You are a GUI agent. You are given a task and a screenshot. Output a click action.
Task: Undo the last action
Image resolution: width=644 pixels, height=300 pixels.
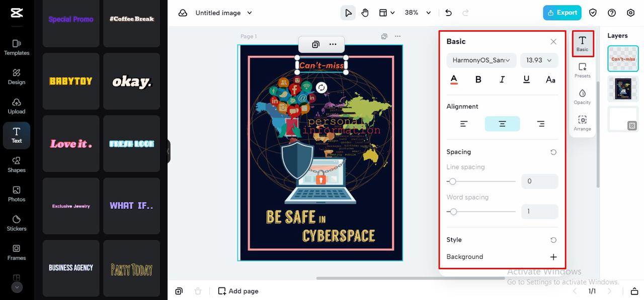448,13
